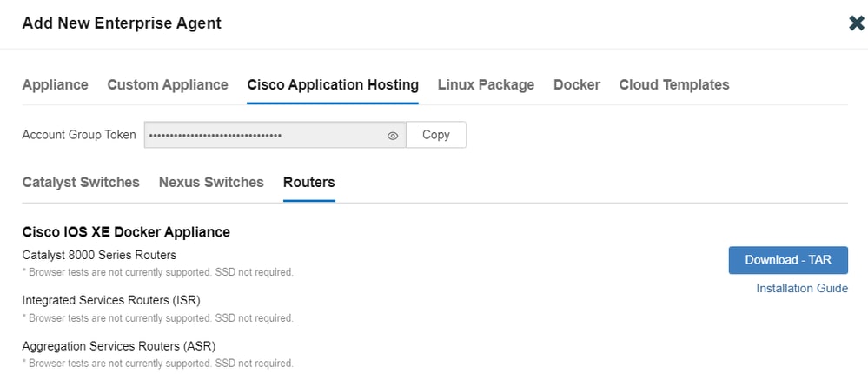View the Cloud Templates tab
The width and height of the screenshot is (868, 374).
pyautogui.click(x=674, y=84)
